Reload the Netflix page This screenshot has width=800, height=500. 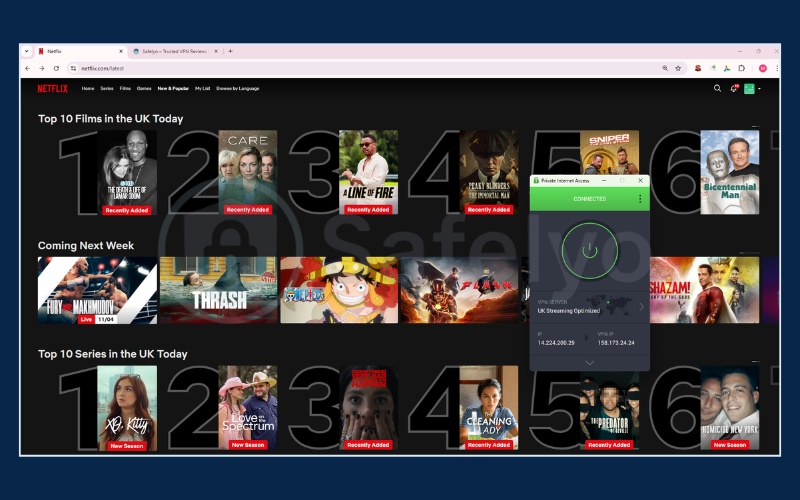click(56, 68)
